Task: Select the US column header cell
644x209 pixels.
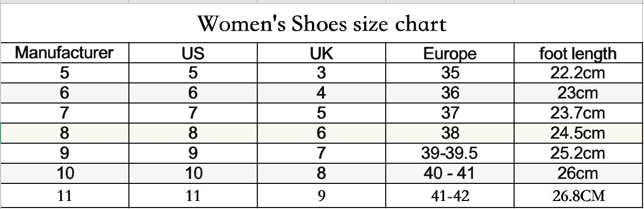Action: (193, 53)
